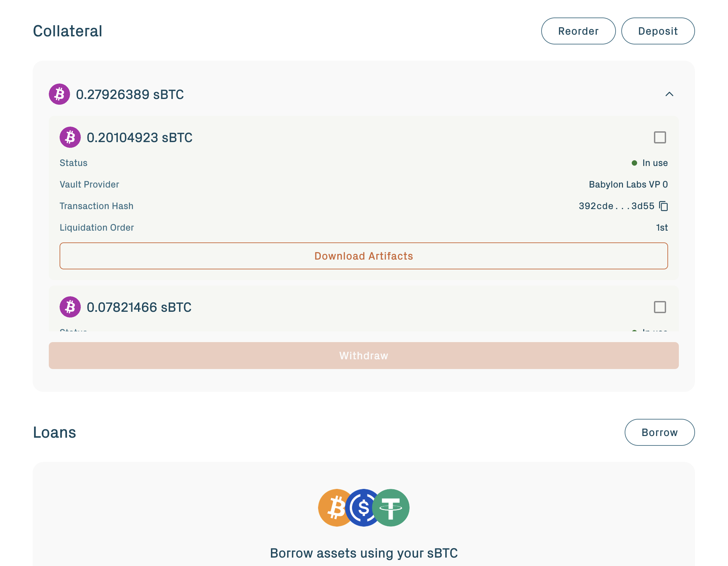This screenshot has height=566, width=728.
Task: Select the 0.07821466 sBTC vault checkbox
Action: (x=660, y=307)
